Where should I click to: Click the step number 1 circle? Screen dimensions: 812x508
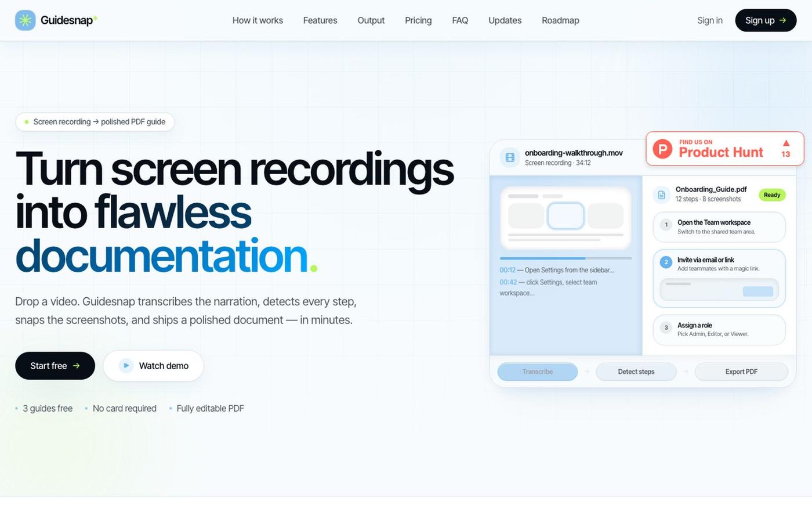coord(666,225)
